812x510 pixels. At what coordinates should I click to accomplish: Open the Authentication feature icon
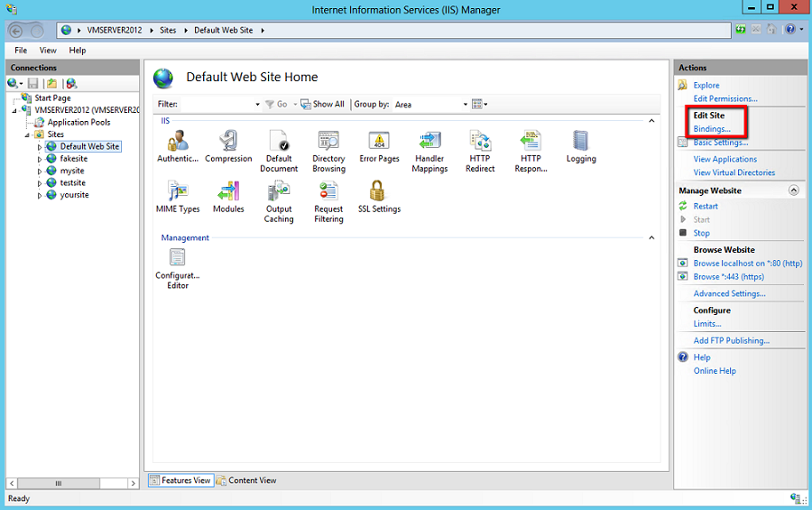178,143
